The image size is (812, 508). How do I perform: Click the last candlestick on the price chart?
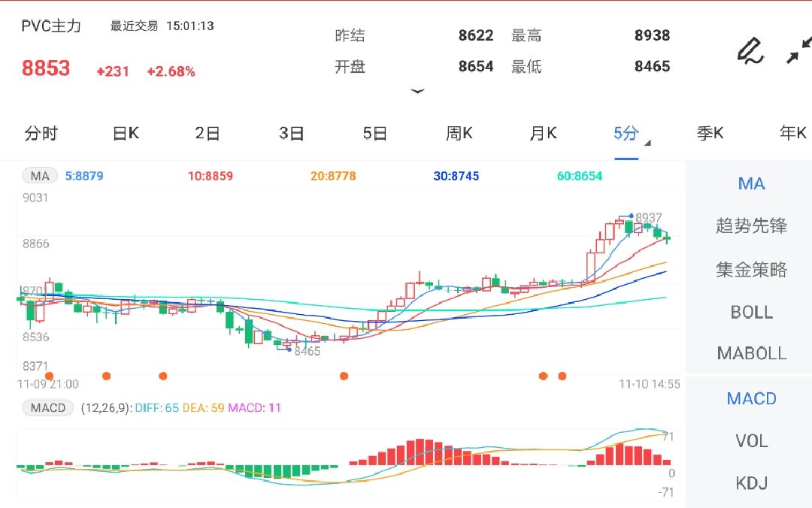667,237
